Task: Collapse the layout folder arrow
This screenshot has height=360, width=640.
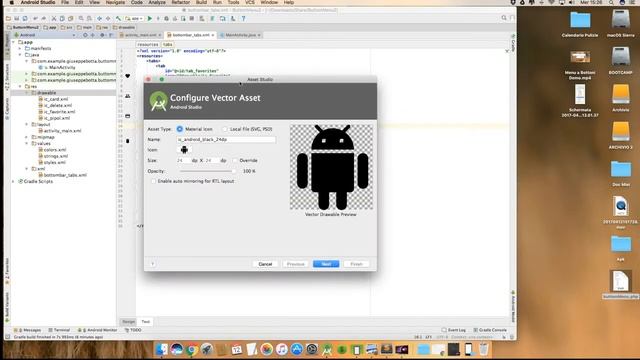Action: (x=27, y=124)
